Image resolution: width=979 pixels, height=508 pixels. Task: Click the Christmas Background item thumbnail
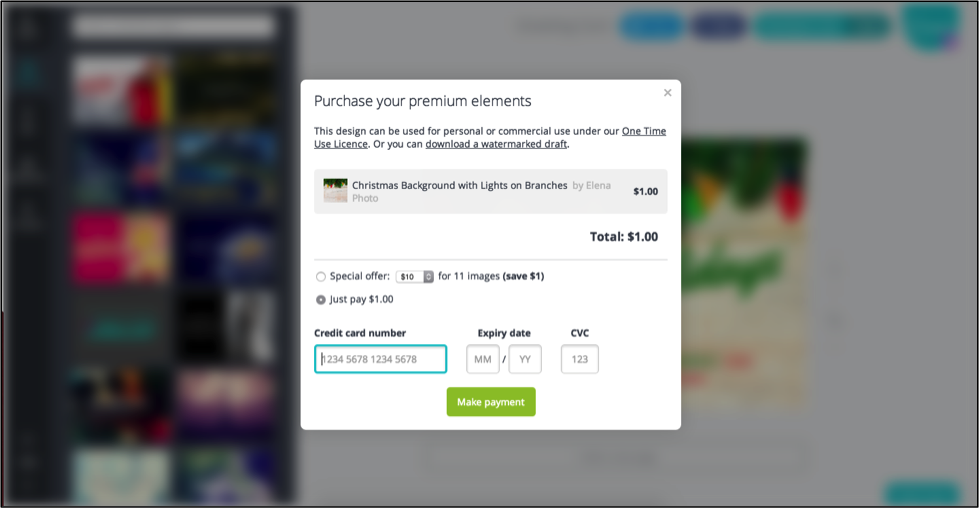(335, 190)
